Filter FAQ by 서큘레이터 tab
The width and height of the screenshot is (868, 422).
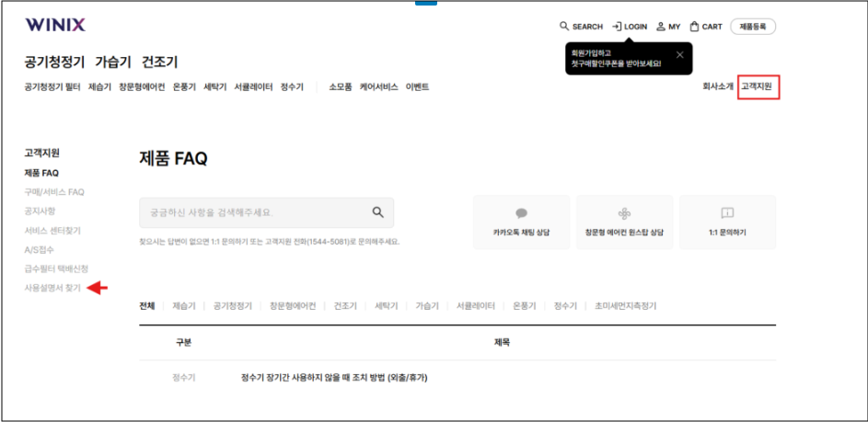click(x=476, y=306)
